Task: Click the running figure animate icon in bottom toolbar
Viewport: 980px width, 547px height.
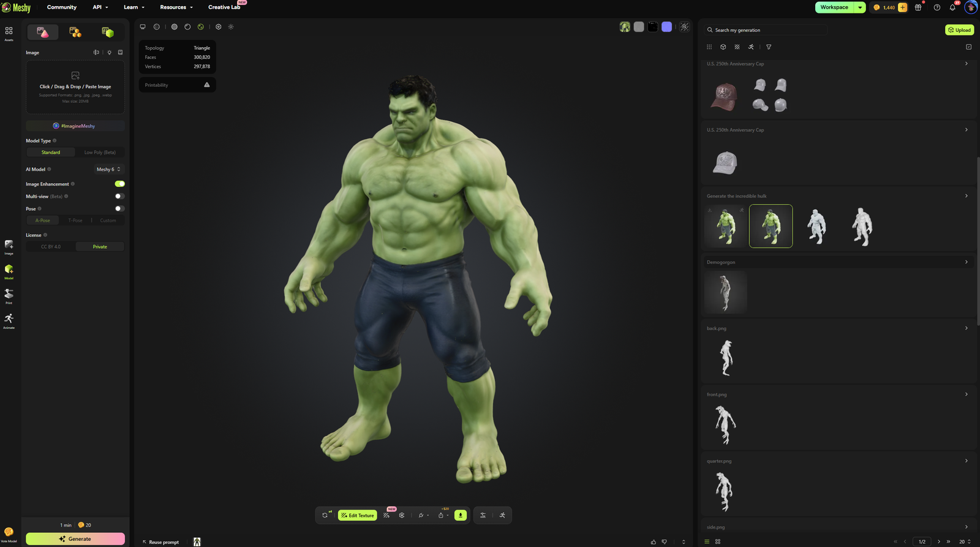Action: pyautogui.click(x=502, y=515)
